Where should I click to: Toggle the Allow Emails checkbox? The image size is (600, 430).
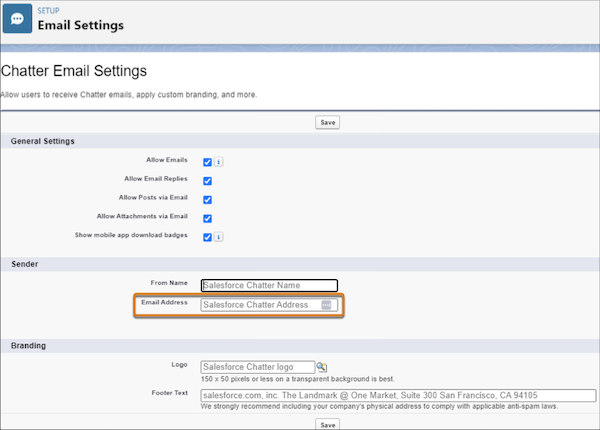[x=207, y=162]
